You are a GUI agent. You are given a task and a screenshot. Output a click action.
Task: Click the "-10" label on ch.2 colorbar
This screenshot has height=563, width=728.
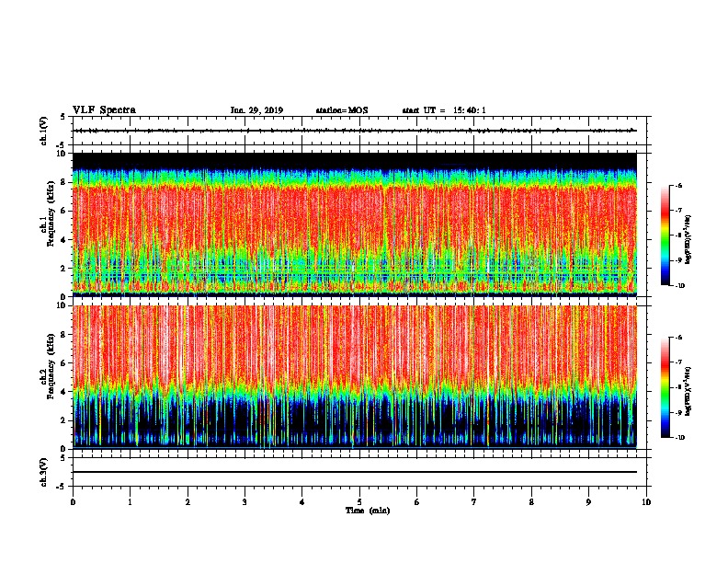point(679,438)
